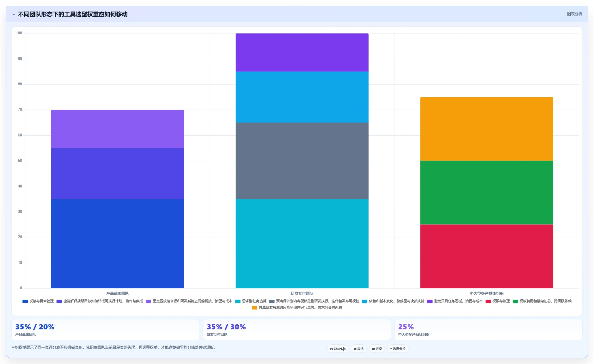This screenshot has width=594, height=364.
Task: Click the green middle segment of 中大型多产品线组织 bar
Action: (x=486, y=193)
